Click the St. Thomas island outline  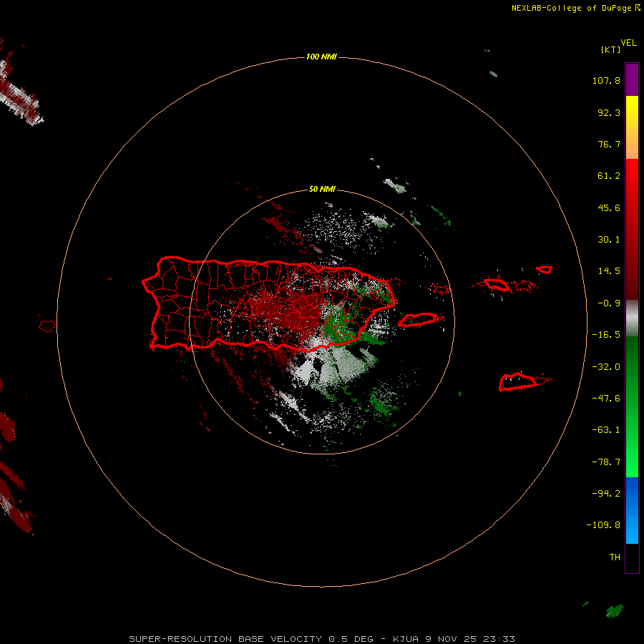point(497,284)
